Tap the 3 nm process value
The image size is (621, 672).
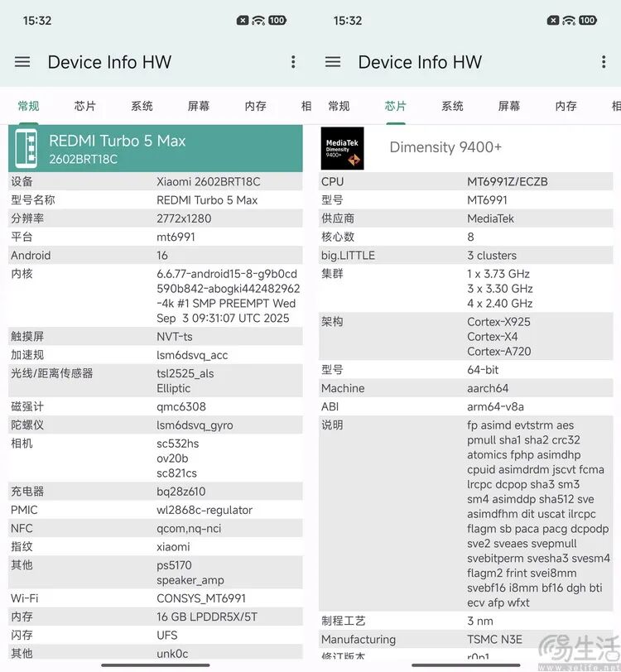(480, 621)
